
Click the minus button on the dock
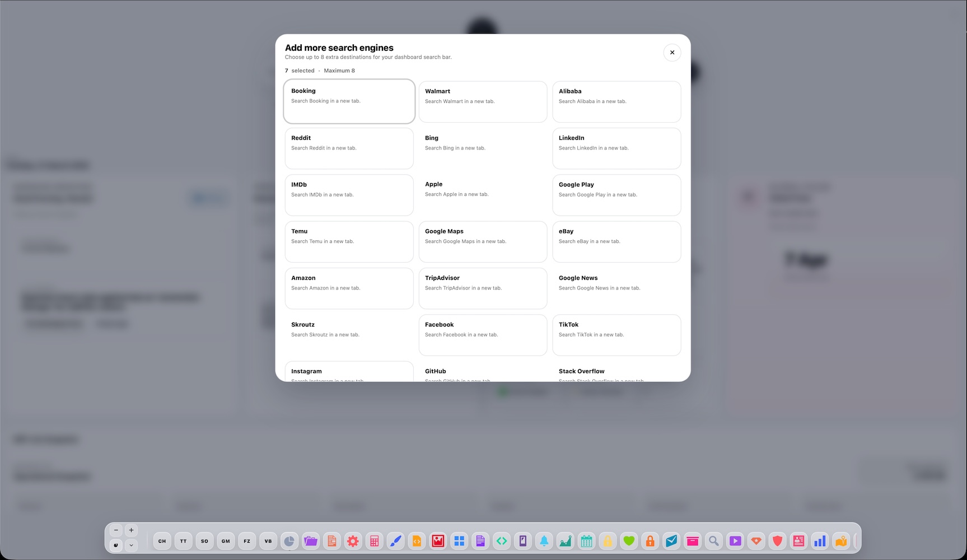[116, 530]
